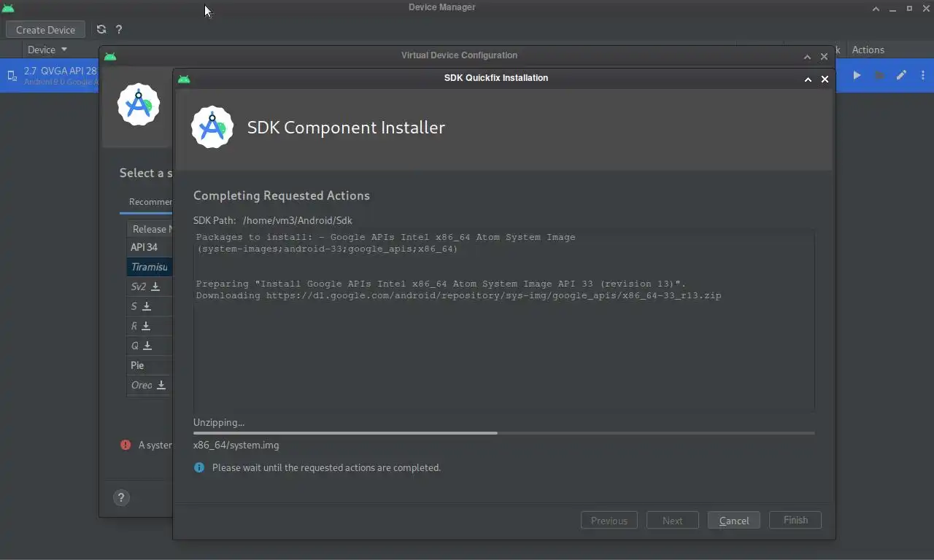Download the Oreo system image
The image size is (934, 560).
click(x=161, y=385)
